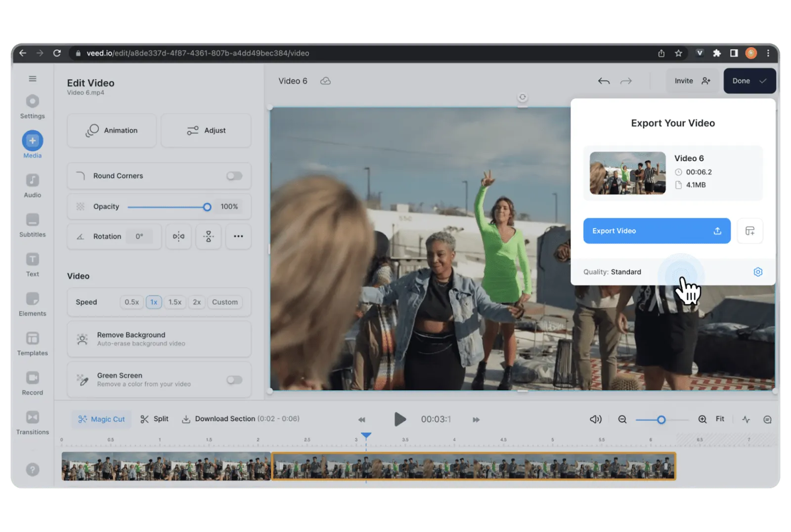Set speed to 2x
Viewport: 791px width, 532px height.
click(197, 302)
